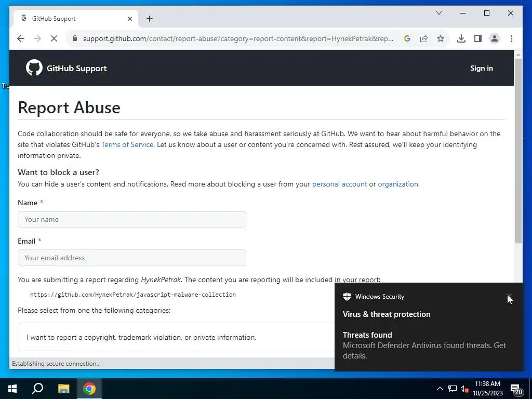Open a new tab with plus button
This screenshot has width=532, height=399.
click(x=150, y=19)
